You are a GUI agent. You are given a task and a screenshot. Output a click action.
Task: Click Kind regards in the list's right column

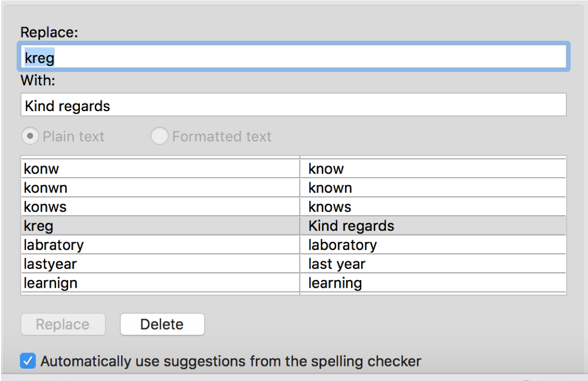[351, 226]
